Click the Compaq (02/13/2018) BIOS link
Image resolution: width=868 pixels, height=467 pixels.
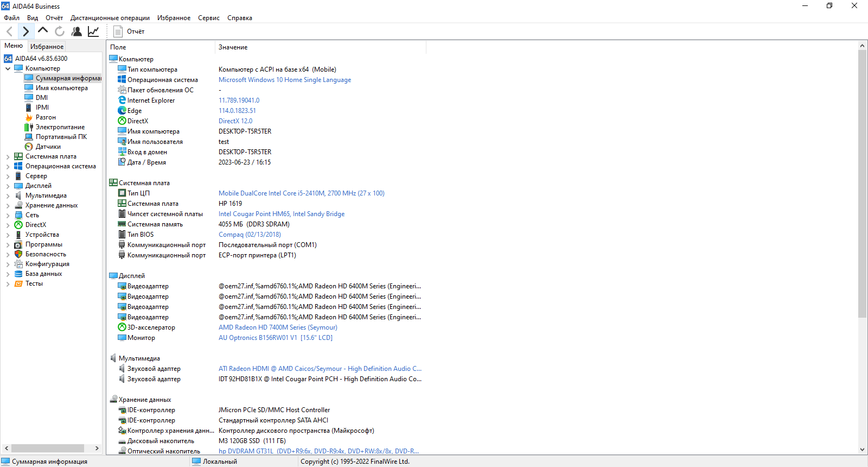[250, 235]
